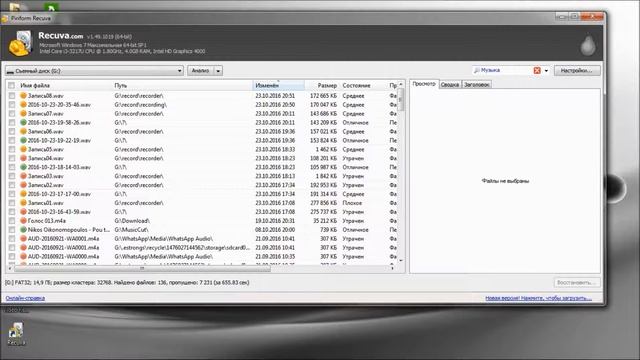
Task: Click the green status icon beside Nikos Oikonomopoulos file
Action: point(23,230)
